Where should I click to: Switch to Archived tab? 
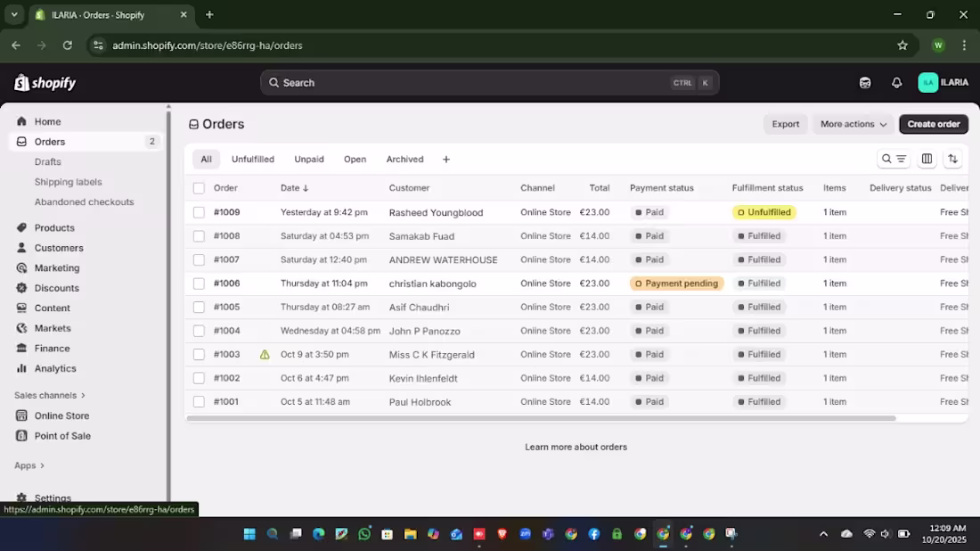pos(404,159)
